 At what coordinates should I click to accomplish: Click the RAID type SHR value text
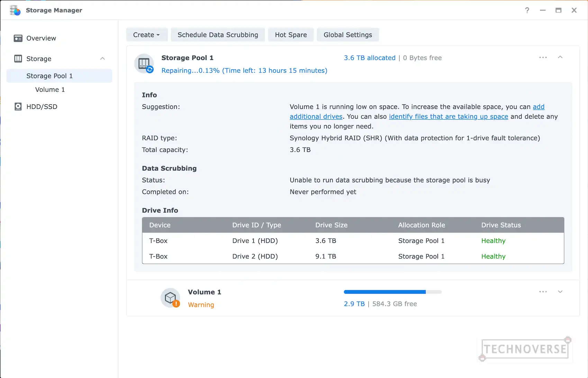pos(415,138)
